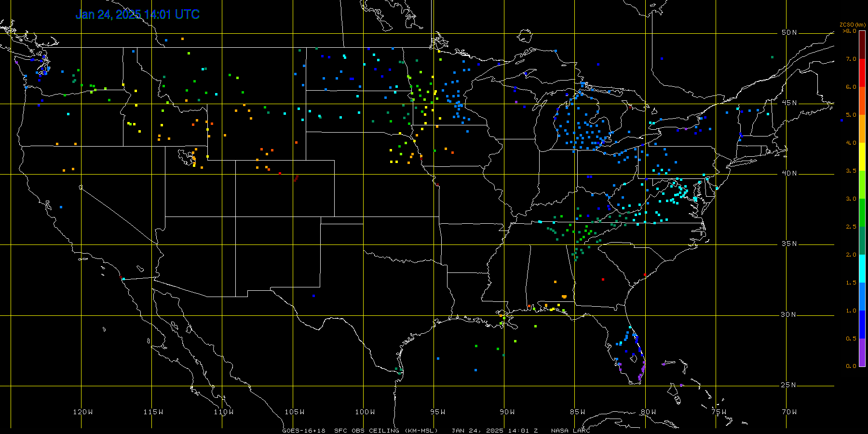Click the ">8.0" legend value
868x434 pixels.
click(850, 31)
